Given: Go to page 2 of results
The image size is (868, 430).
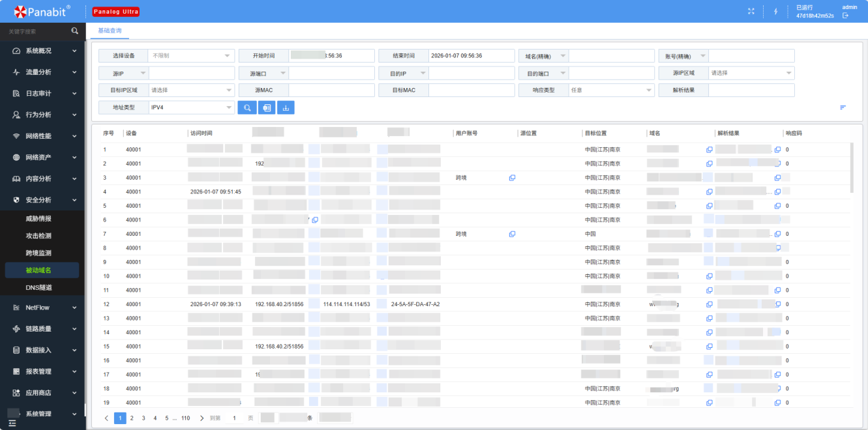Looking at the screenshot, I should [132, 418].
